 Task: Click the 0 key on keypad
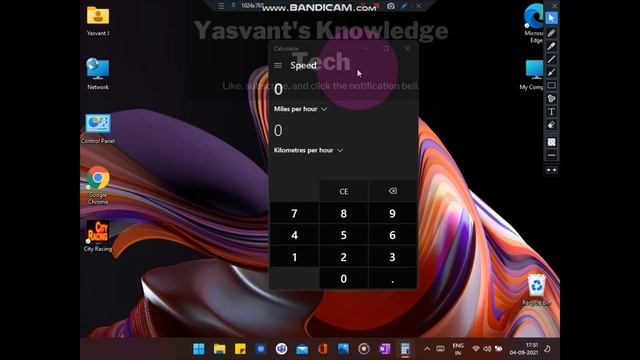[x=344, y=279]
